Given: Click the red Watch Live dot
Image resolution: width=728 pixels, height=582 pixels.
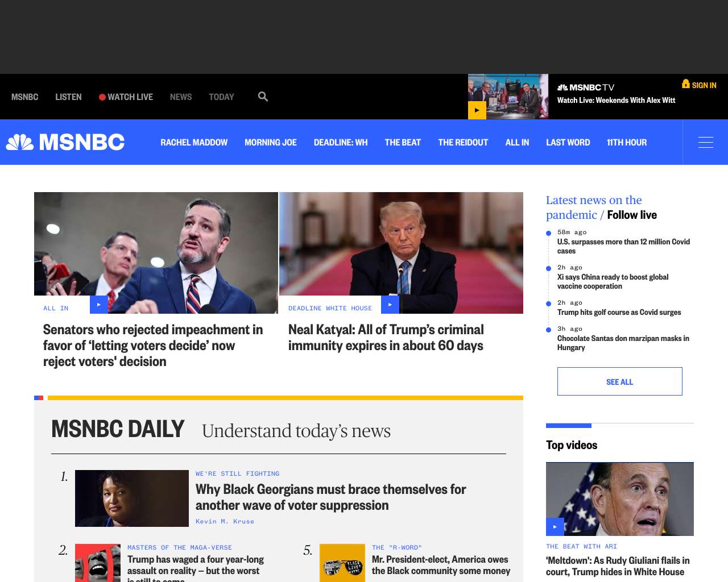Looking at the screenshot, I should point(102,97).
